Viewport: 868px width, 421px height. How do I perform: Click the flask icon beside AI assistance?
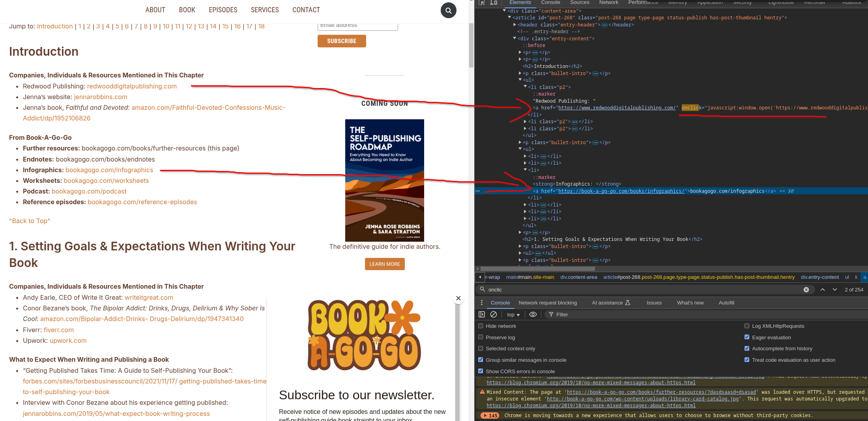(628, 303)
